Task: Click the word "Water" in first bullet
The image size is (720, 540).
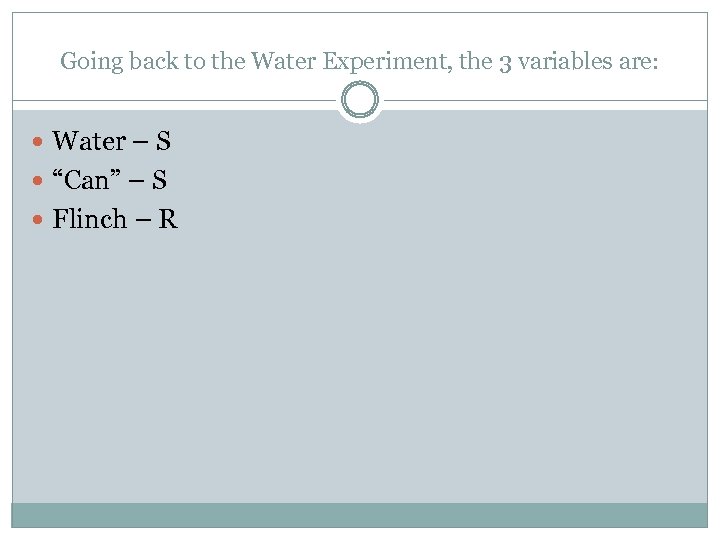Action: coord(89,141)
